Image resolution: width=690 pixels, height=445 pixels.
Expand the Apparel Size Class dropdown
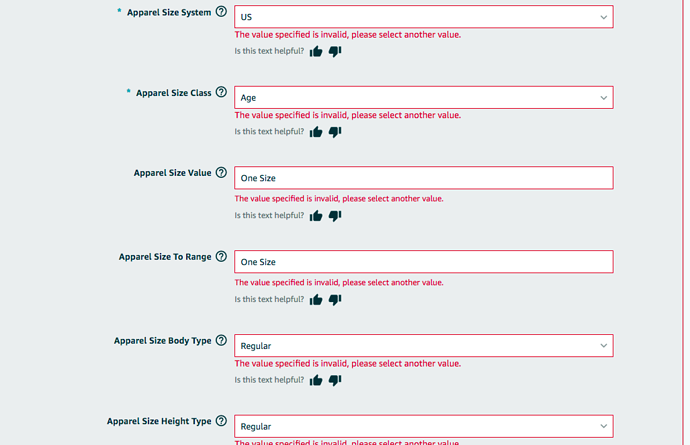(x=423, y=98)
